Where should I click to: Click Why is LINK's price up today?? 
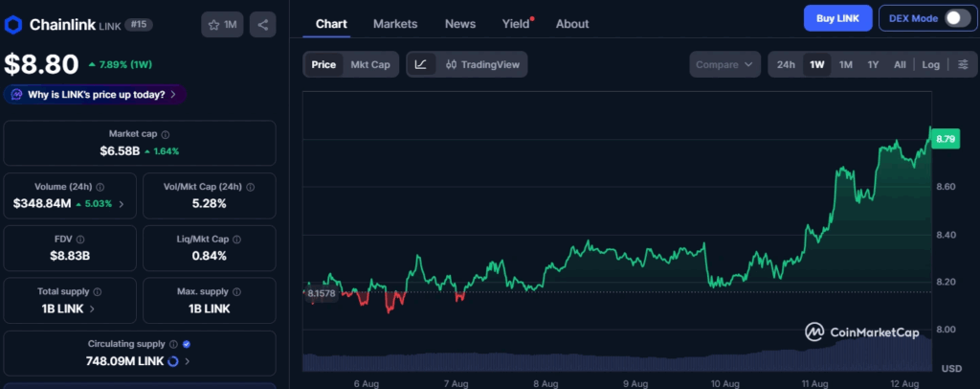97,95
